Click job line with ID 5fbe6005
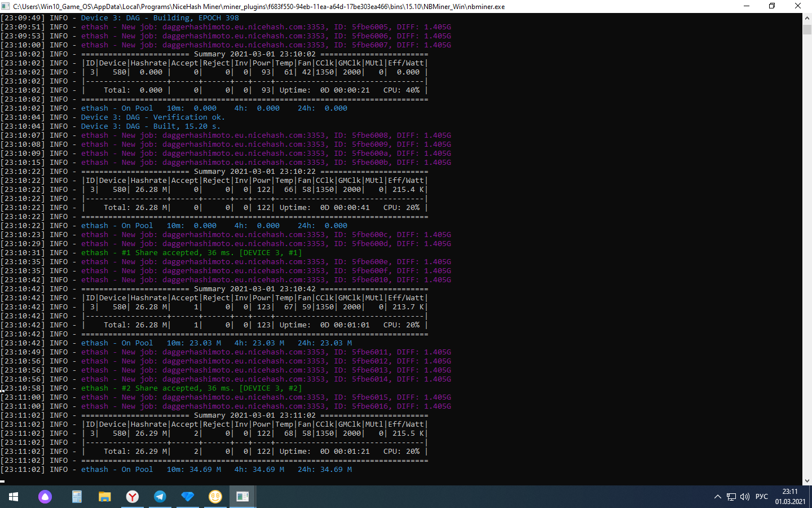 pyautogui.click(x=266, y=27)
